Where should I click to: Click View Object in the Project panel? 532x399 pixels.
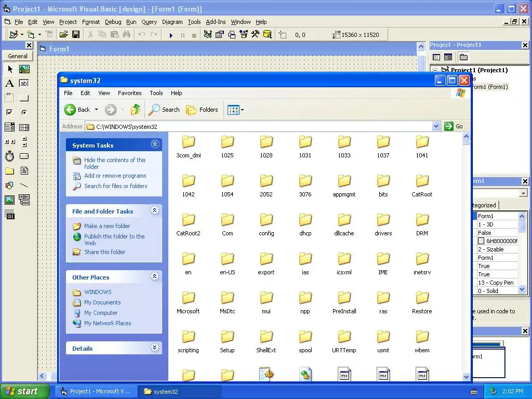point(448,57)
